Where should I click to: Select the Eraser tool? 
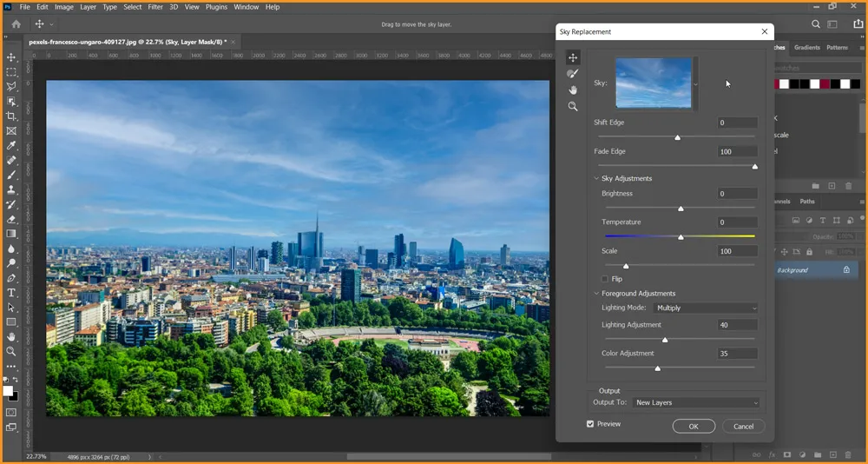coord(11,219)
